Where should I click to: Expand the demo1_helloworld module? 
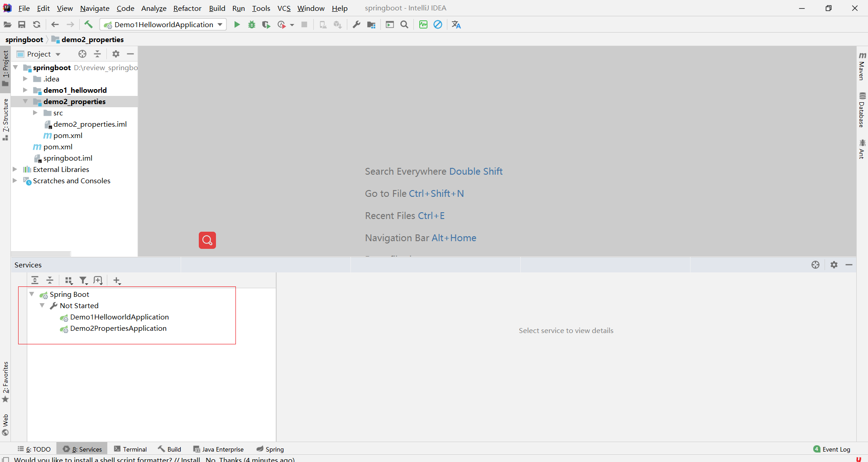(x=25, y=90)
